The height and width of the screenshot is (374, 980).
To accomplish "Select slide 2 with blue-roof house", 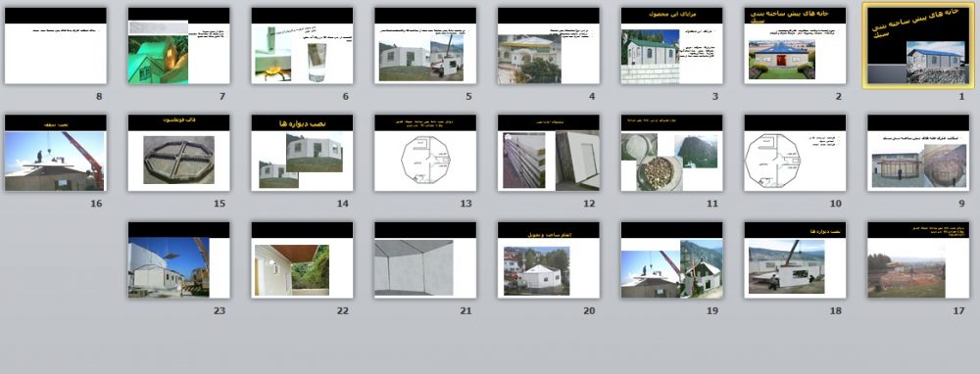I will pyautogui.click(x=795, y=46).
